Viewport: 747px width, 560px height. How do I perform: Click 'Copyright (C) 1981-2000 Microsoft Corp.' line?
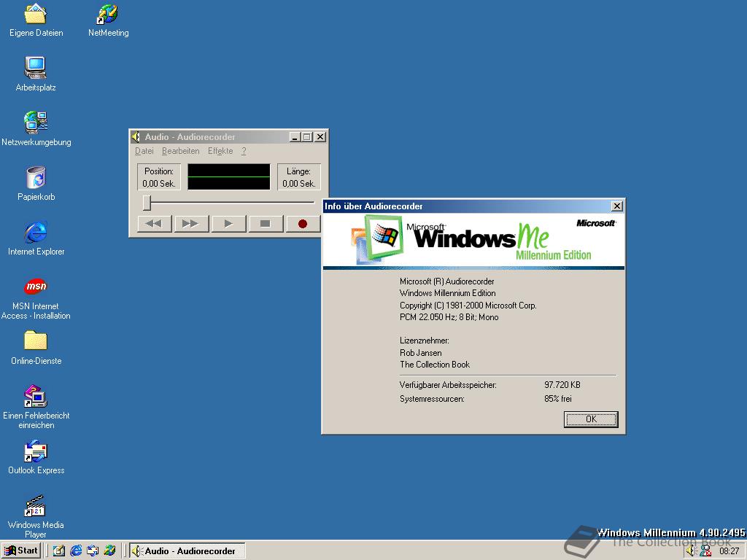pyautogui.click(x=468, y=306)
